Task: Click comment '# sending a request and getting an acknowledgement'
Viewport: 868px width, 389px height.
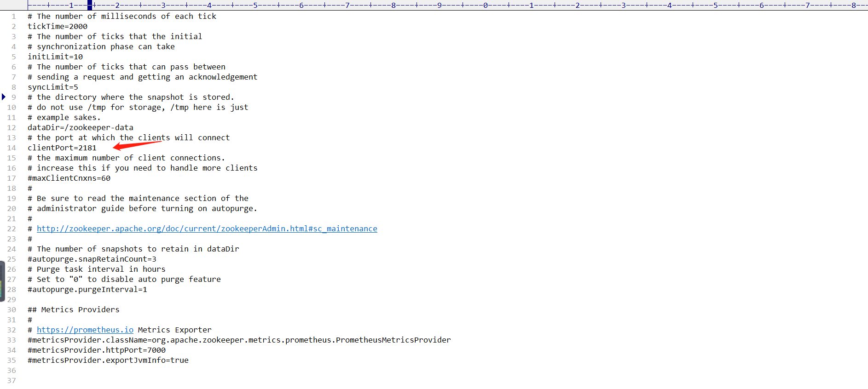Action: pos(143,77)
